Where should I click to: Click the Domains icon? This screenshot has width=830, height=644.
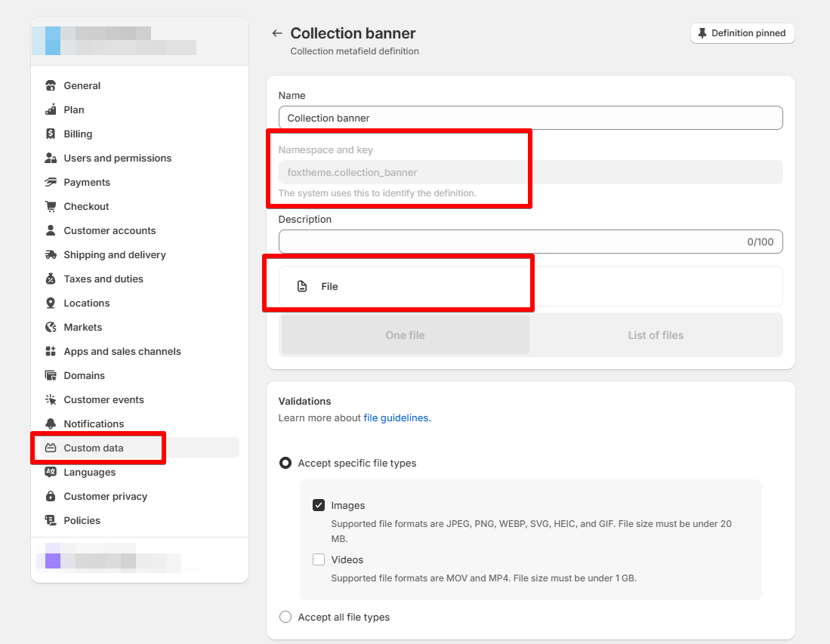[x=51, y=375]
